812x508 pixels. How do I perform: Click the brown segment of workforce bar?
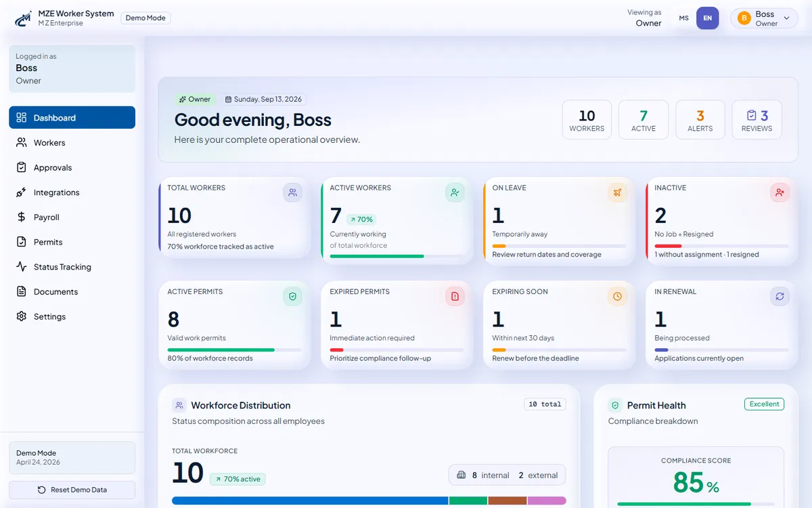pos(507,501)
